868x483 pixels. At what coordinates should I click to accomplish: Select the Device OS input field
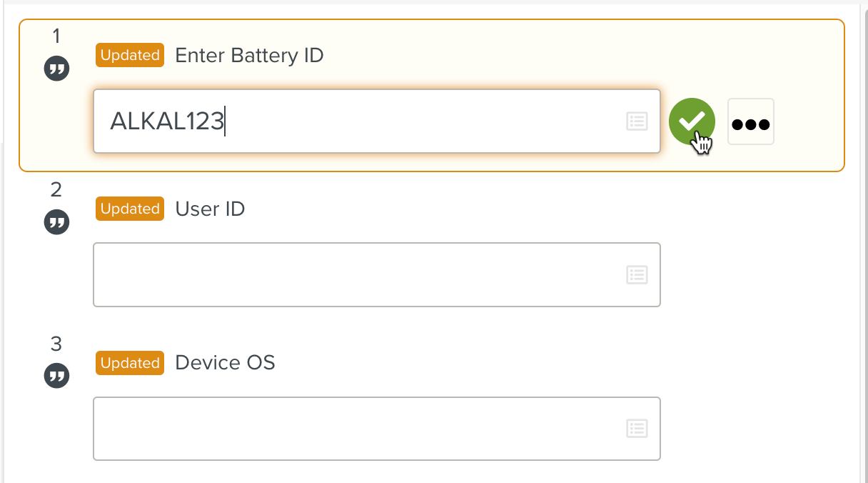pos(357,429)
